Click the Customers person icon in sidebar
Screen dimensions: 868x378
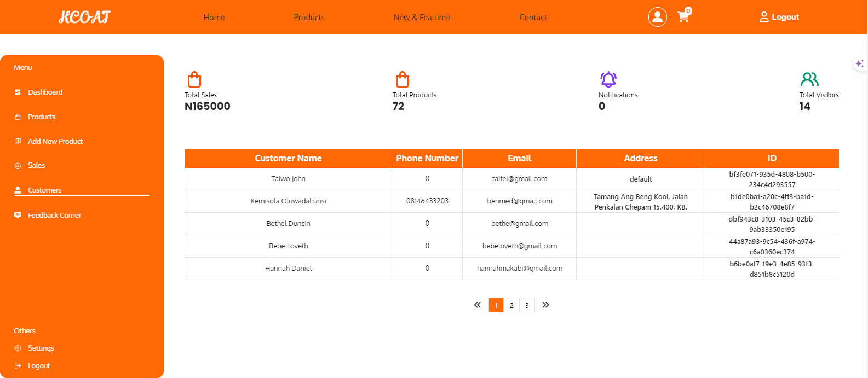18,190
